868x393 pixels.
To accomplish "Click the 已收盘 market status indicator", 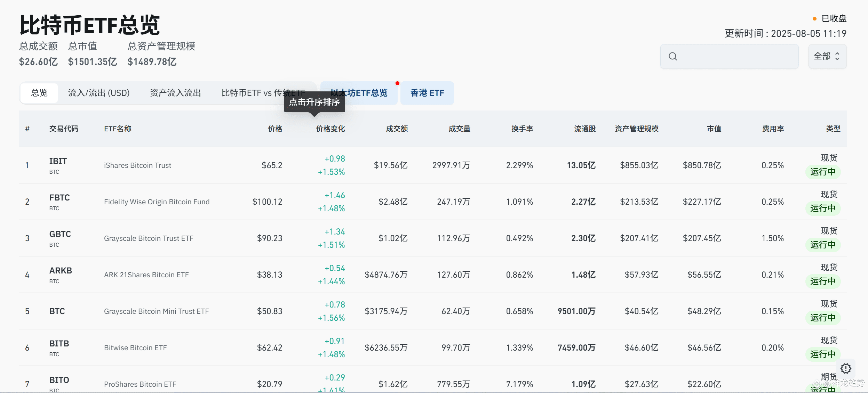I will [829, 18].
